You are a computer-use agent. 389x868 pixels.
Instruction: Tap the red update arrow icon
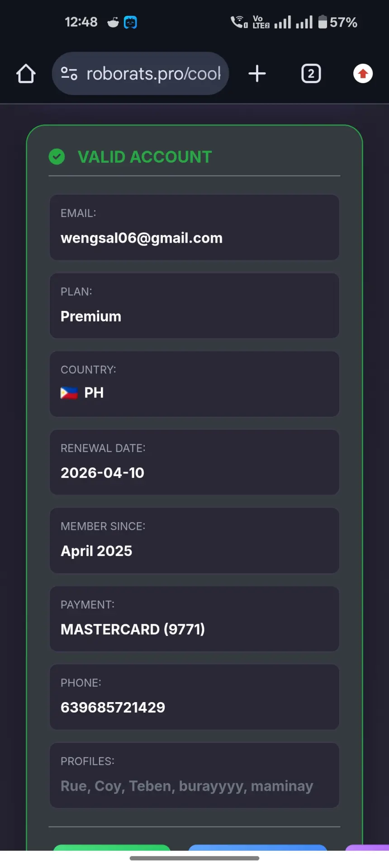(x=363, y=74)
